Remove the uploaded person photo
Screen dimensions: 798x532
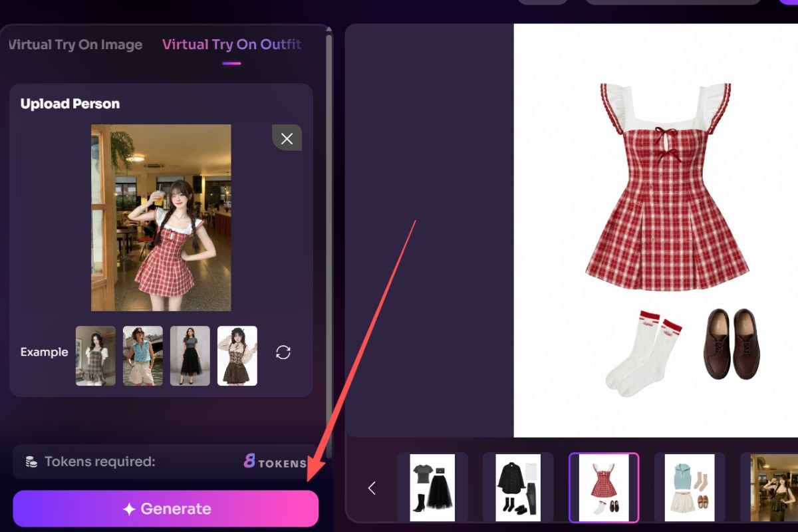[x=287, y=138]
